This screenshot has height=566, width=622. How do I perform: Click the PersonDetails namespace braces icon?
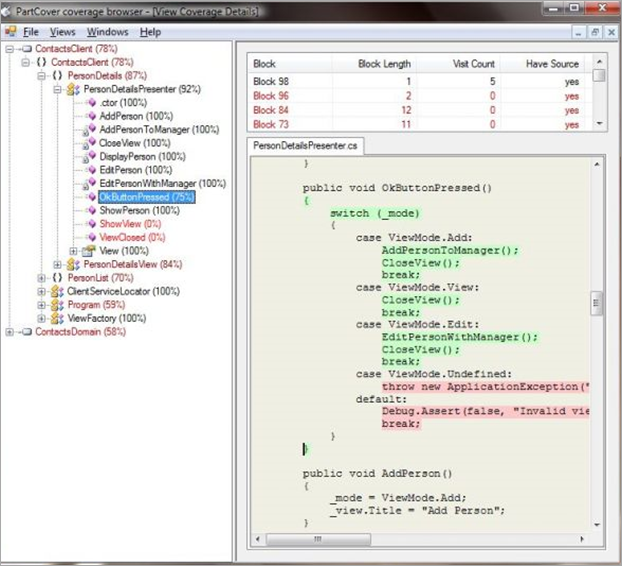pyautogui.click(x=57, y=75)
